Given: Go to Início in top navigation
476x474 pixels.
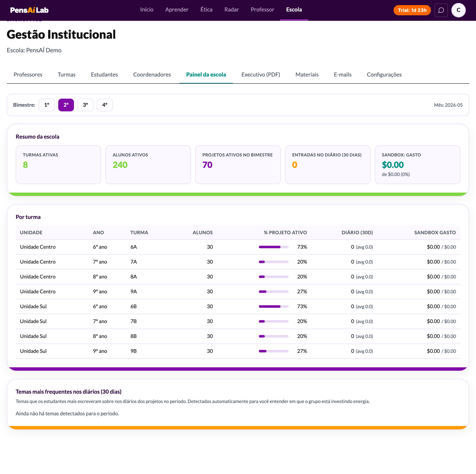Looking at the screenshot, I should pyautogui.click(x=147, y=10).
